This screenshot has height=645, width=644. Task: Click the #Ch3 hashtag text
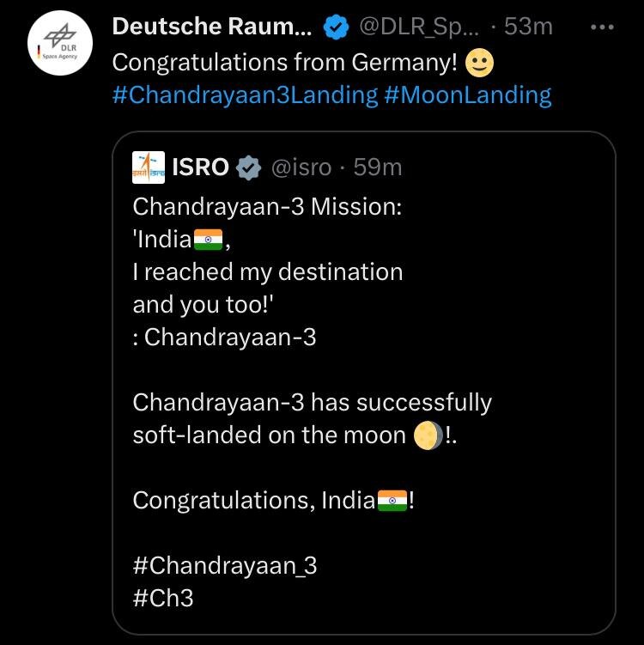[163, 598]
